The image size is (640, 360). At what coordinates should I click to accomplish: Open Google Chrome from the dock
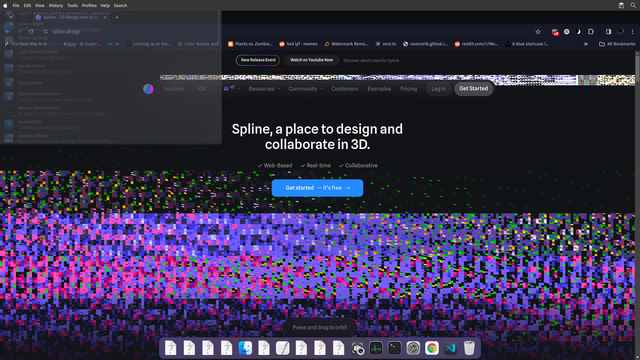point(432,348)
